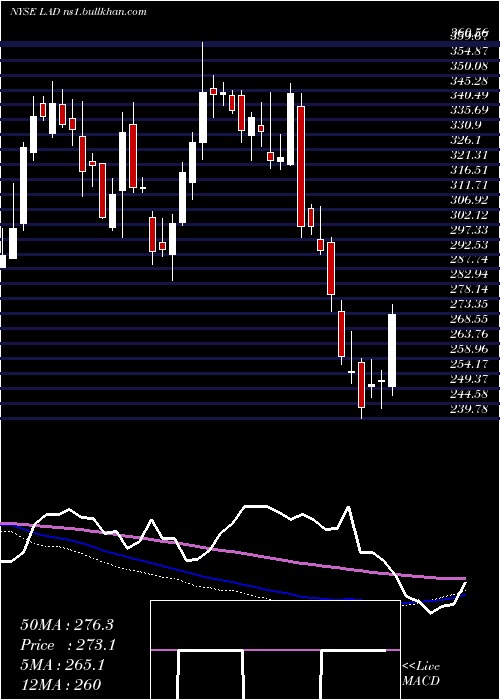
Task: Click the 321.31 price axis label
Action: click(x=469, y=154)
